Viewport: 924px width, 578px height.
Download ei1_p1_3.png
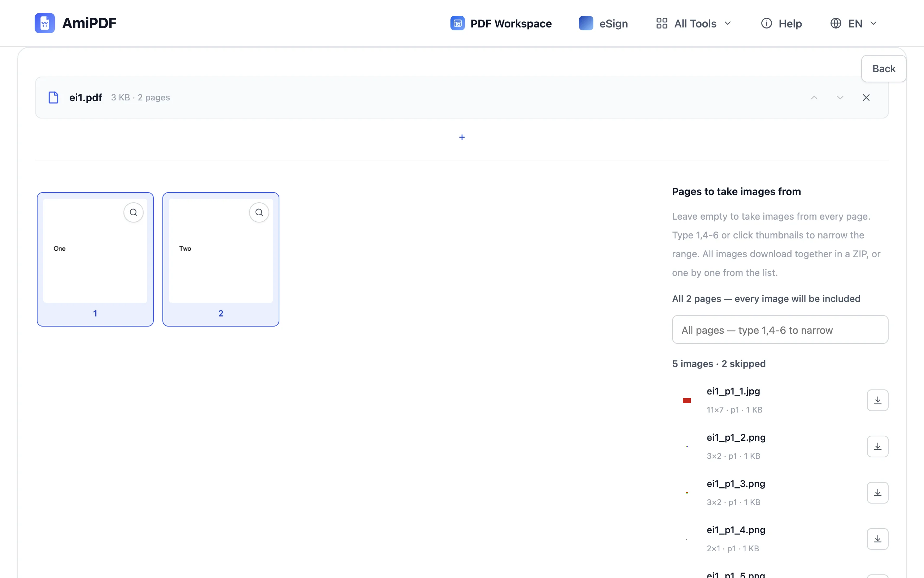tap(877, 493)
